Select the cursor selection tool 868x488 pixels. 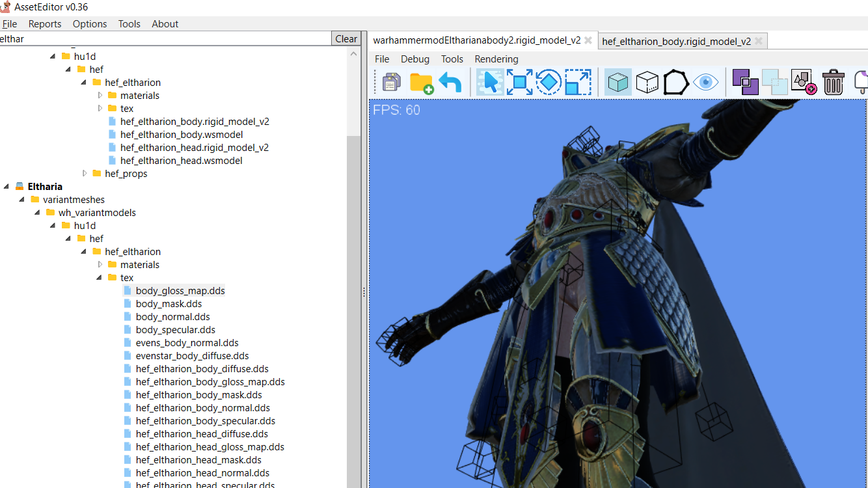[x=490, y=83]
